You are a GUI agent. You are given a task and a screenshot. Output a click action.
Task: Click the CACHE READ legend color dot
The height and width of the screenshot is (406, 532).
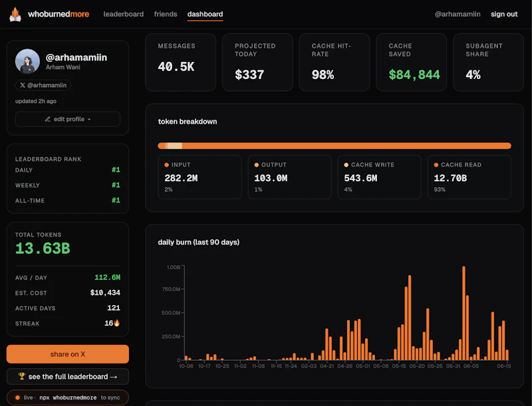tap(436, 165)
